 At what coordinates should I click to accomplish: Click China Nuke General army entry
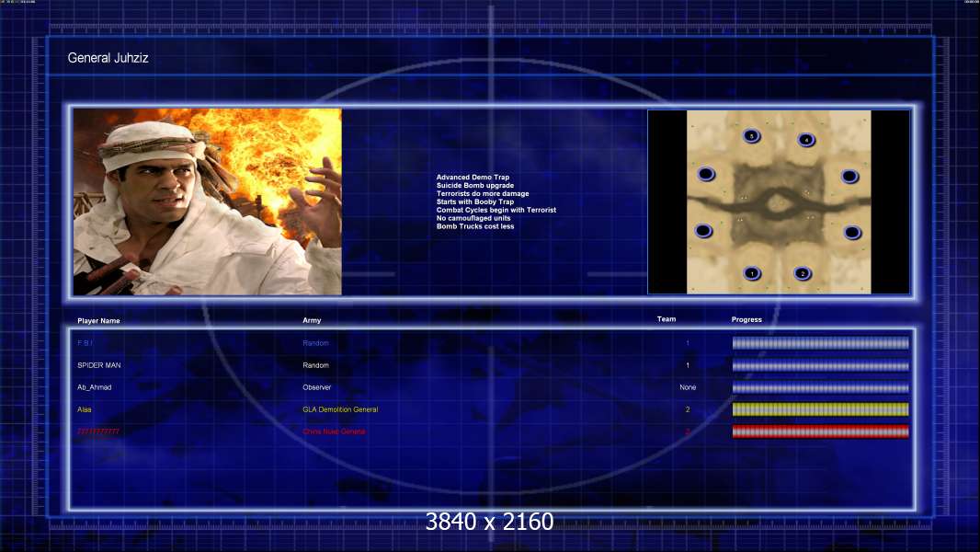pos(334,431)
